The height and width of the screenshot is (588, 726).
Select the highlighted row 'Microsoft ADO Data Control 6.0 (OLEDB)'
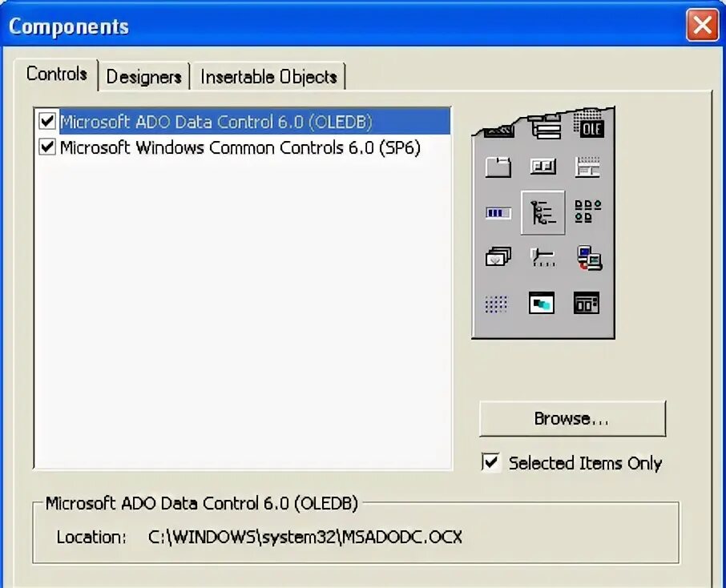point(242,121)
